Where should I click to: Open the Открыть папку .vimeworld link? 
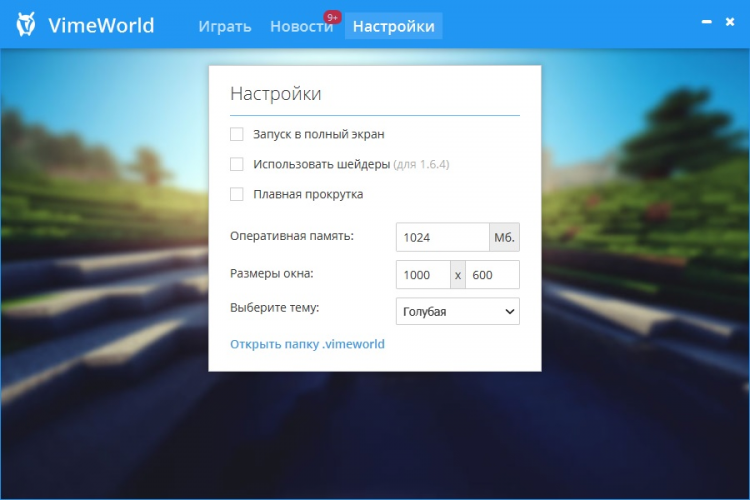(x=307, y=344)
